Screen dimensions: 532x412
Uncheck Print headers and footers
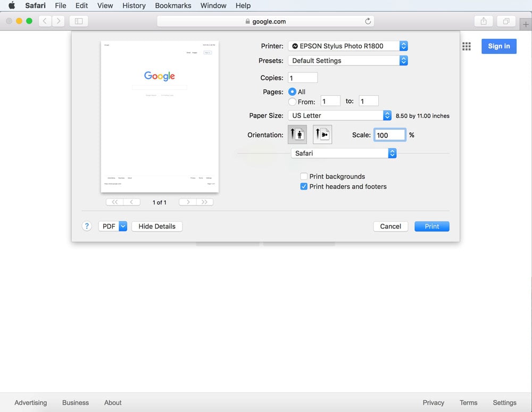pos(304,186)
